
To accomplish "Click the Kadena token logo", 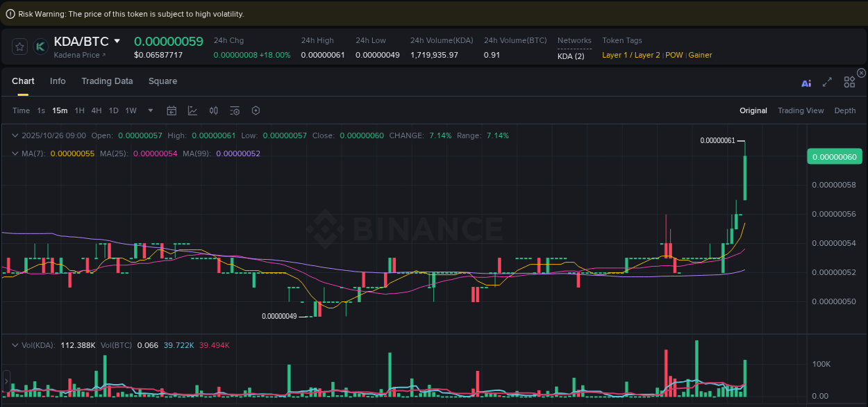I will pyautogui.click(x=40, y=46).
